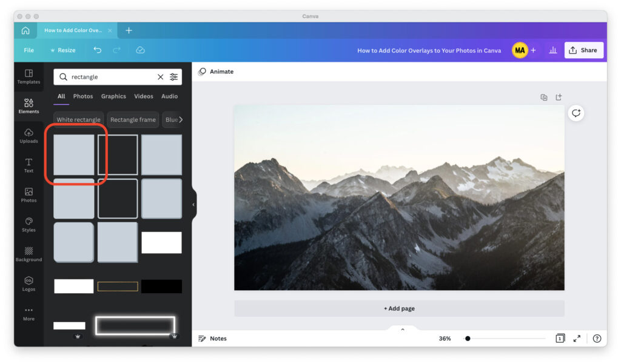Switch to the All results tab

pyautogui.click(x=61, y=96)
